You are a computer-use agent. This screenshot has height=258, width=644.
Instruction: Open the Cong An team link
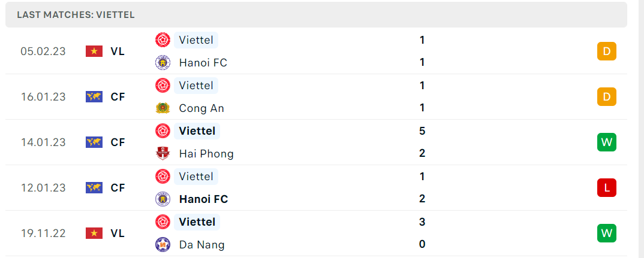(201, 108)
